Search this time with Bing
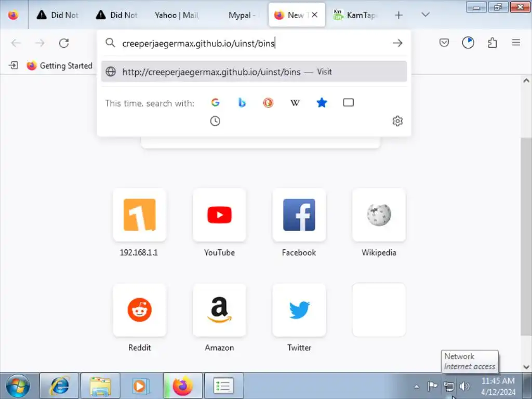This screenshot has height=399, width=532. (x=242, y=102)
